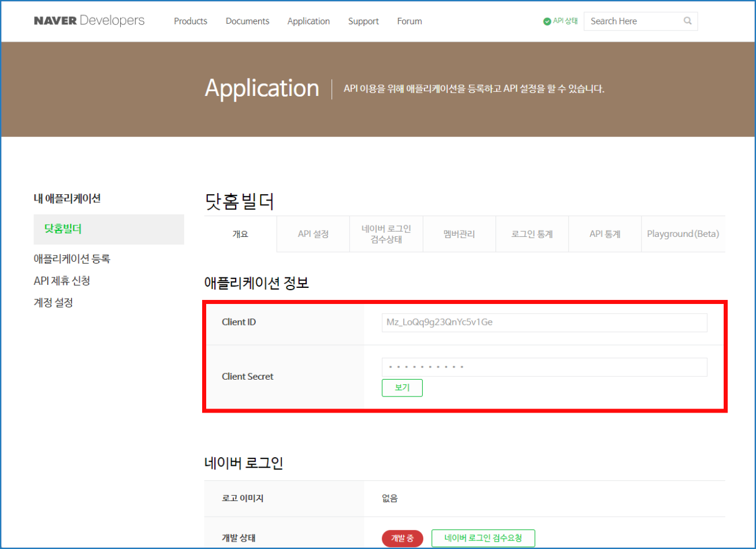Open the Products menu
Screen dimensions: 756x549
[191, 21]
